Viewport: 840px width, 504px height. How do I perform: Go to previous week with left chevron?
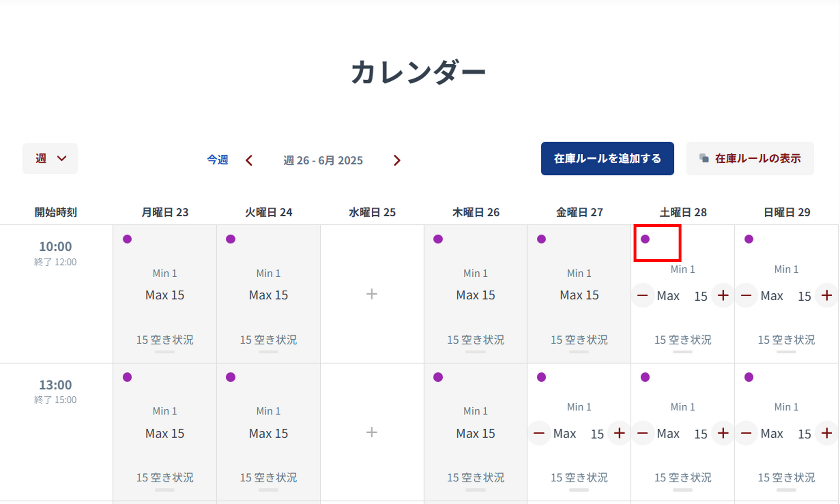(249, 160)
